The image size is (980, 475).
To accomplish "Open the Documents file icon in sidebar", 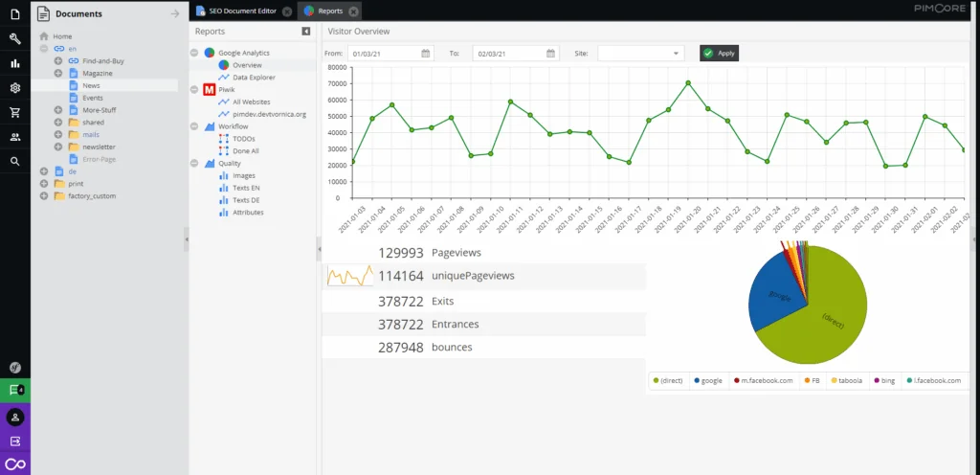I will 15,13.
